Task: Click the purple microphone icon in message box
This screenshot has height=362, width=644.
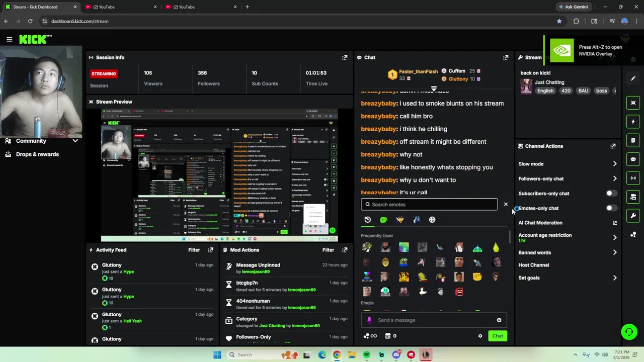Action: point(369,320)
